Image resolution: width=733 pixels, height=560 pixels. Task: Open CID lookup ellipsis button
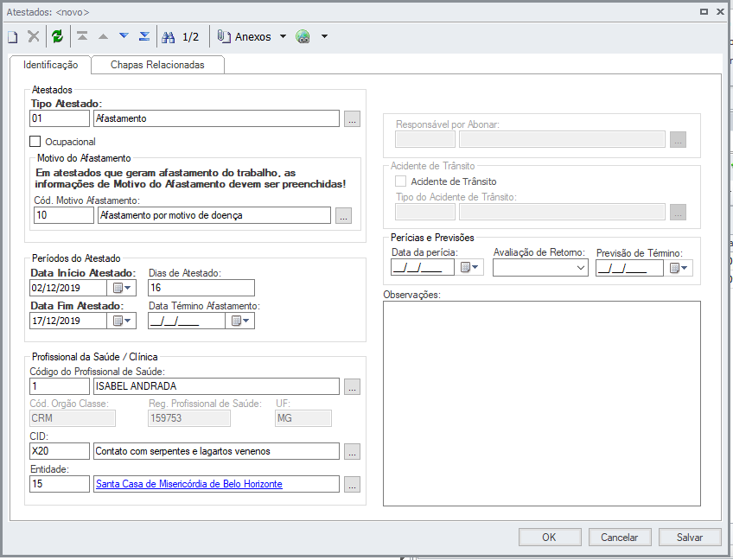(352, 451)
